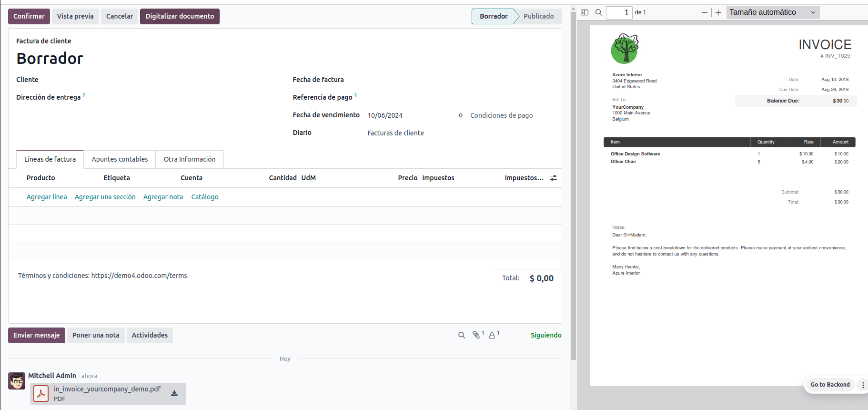Open the three-dot menu beside Go to Backend
This screenshot has width=868, height=410.
[x=863, y=385]
